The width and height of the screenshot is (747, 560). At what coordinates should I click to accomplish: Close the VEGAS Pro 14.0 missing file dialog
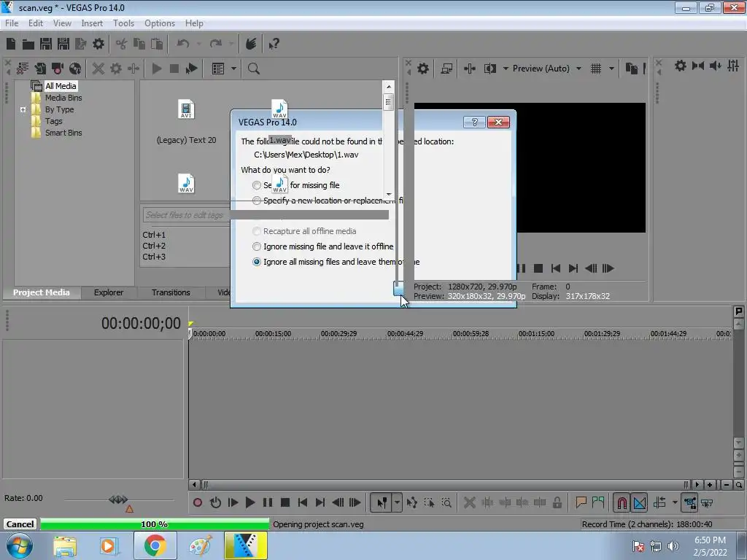pos(498,122)
